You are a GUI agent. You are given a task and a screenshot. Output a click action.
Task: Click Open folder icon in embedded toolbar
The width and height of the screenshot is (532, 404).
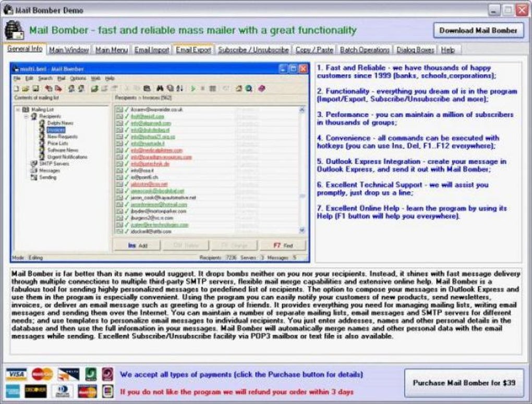pos(26,89)
